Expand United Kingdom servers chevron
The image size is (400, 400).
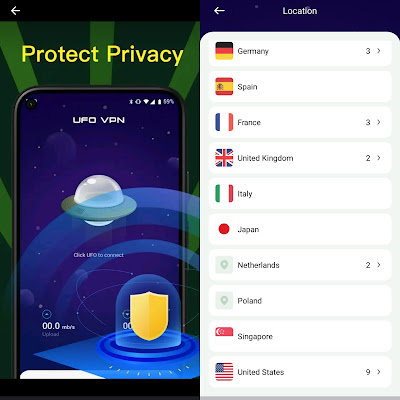(x=379, y=158)
